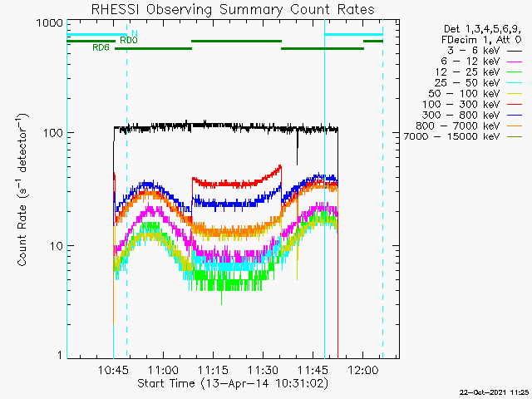The width and height of the screenshot is (532, 399).
Task: Click the black legend line for 3-6 keV
Action: pyautogui.click(x=515, y=52)
